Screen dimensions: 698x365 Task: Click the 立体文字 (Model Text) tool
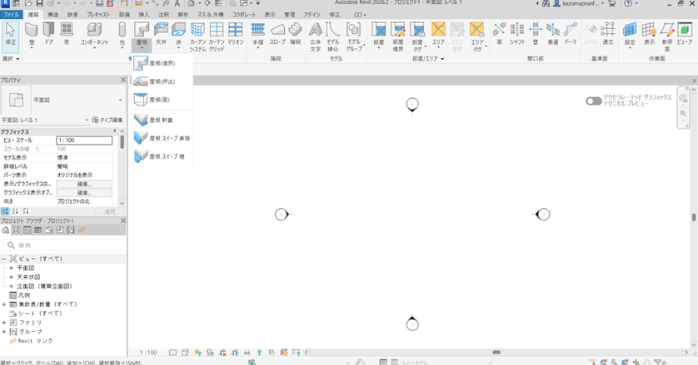click(x=315, y=37)
